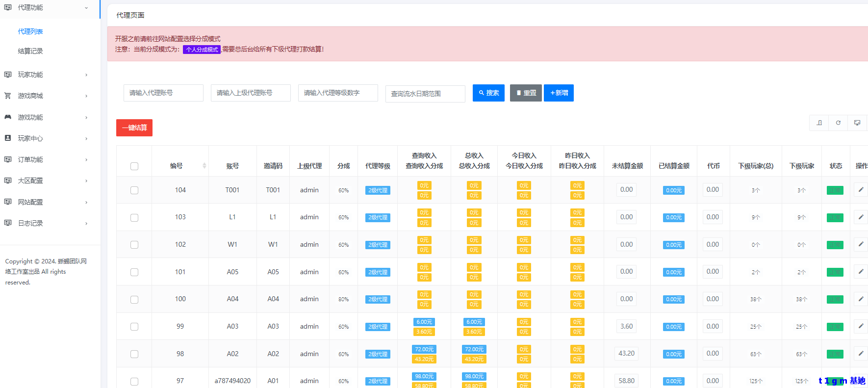Open the 查询流水日期范围 date field
Screen dimensions: 868x388
tap(425, 94)
